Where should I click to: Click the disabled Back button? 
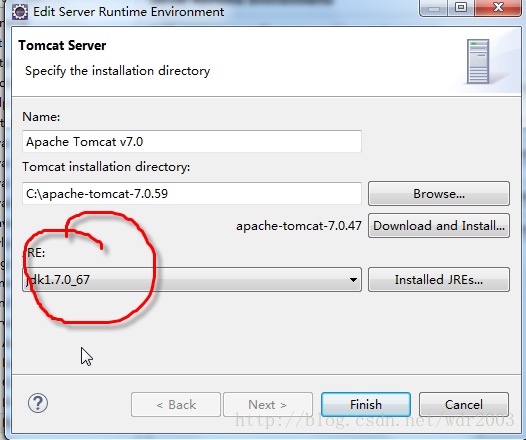[x=176, y=404]
